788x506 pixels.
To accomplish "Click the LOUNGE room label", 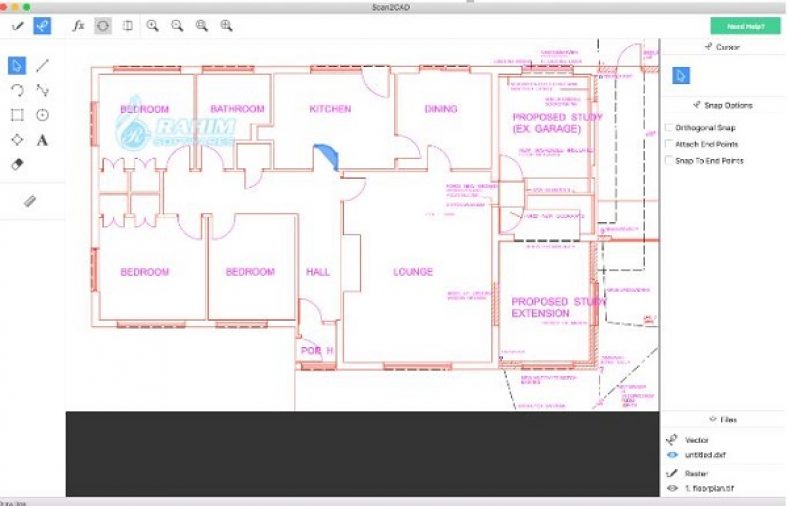I will [x=413, y=272].
